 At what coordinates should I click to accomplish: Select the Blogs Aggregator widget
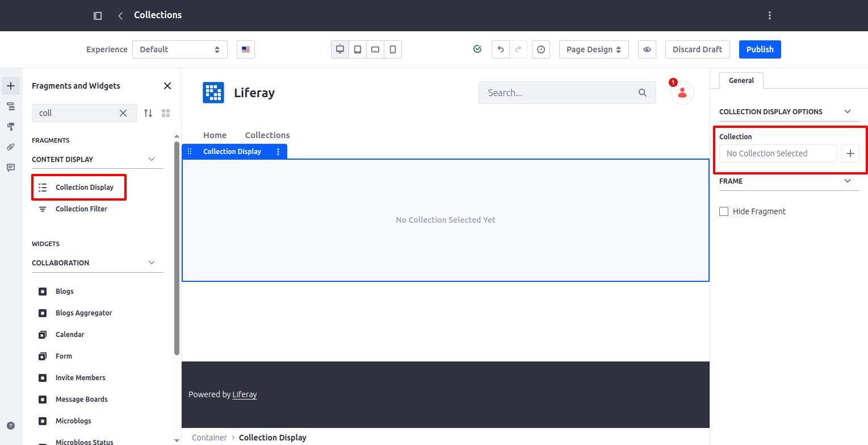[x=83, y=313]
